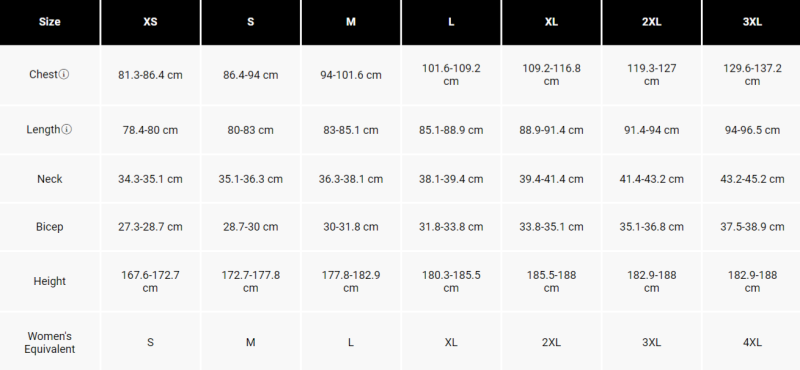Click the Neck row label
The width and height of the screenshot is (800, 370).
(x=49, y=179)
